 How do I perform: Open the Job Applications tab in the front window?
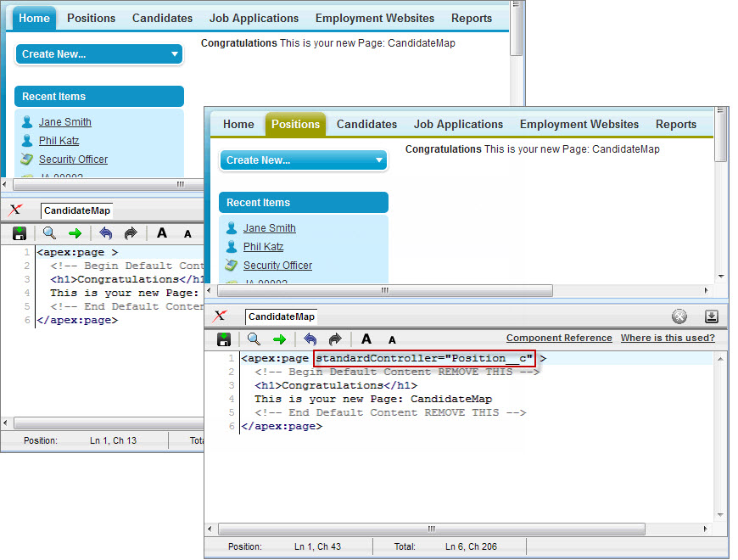click(x=458, y=124)
